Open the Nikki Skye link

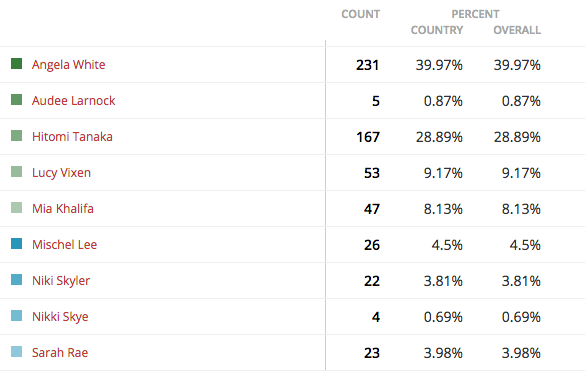click(x=60, y=317)
